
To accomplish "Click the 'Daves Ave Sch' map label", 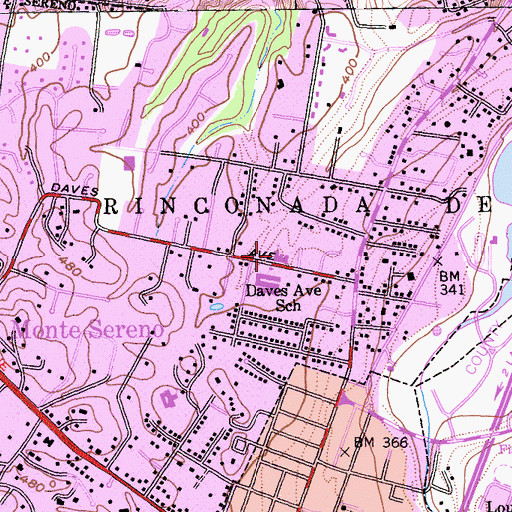I will [x=284, y=298].
